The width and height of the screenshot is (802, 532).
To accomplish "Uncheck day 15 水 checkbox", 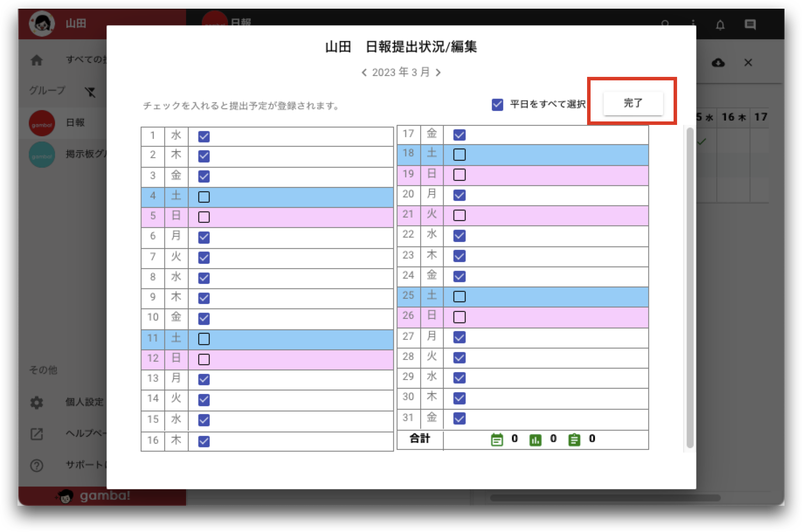I will (204, 420).
